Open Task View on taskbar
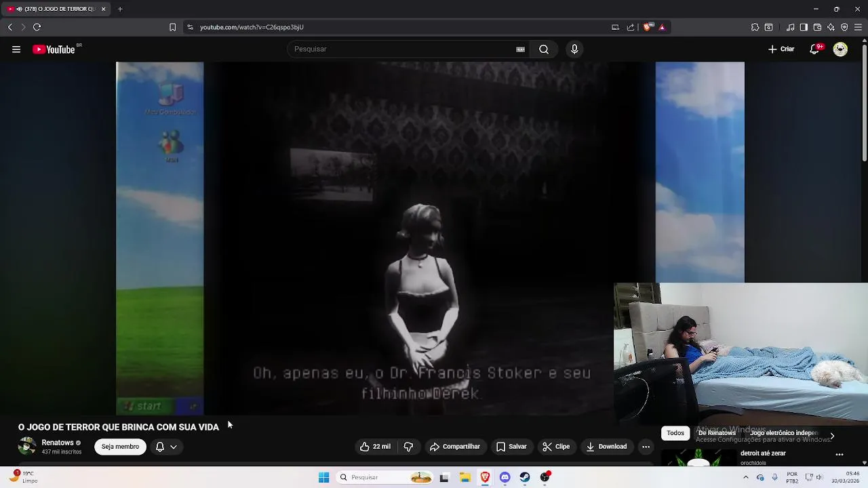Viewport: 868px width, 488px height. click(444, 477)
